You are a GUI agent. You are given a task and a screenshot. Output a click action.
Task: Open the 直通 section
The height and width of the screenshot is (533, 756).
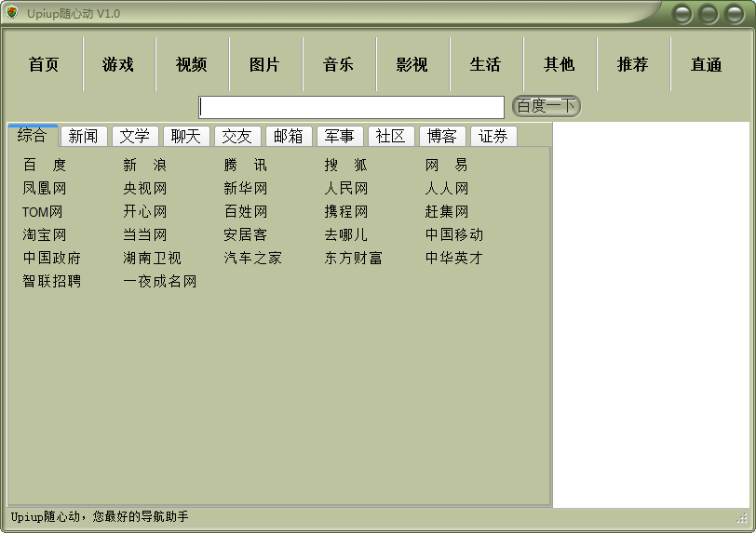pos(706,64)
